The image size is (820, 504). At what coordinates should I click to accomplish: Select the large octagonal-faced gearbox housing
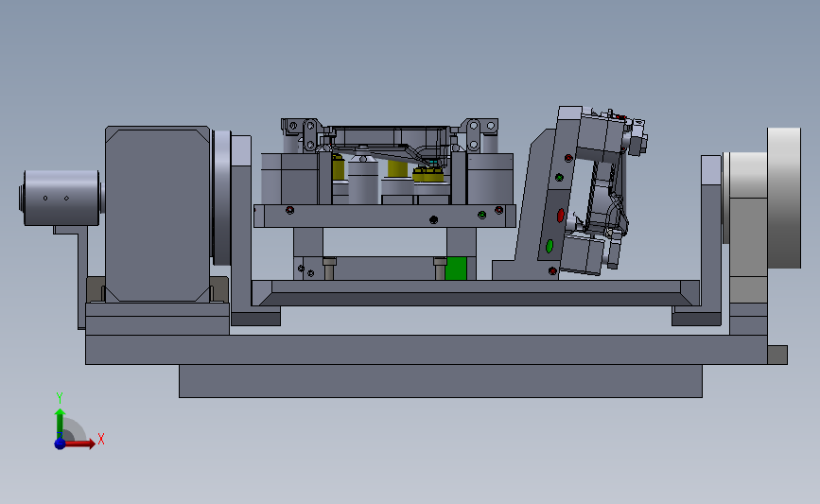(x=157, y=214)
